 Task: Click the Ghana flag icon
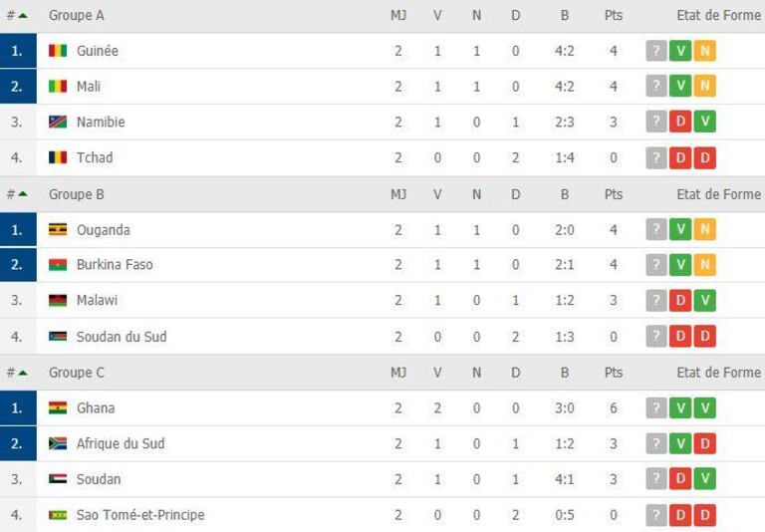pos(58,407)
